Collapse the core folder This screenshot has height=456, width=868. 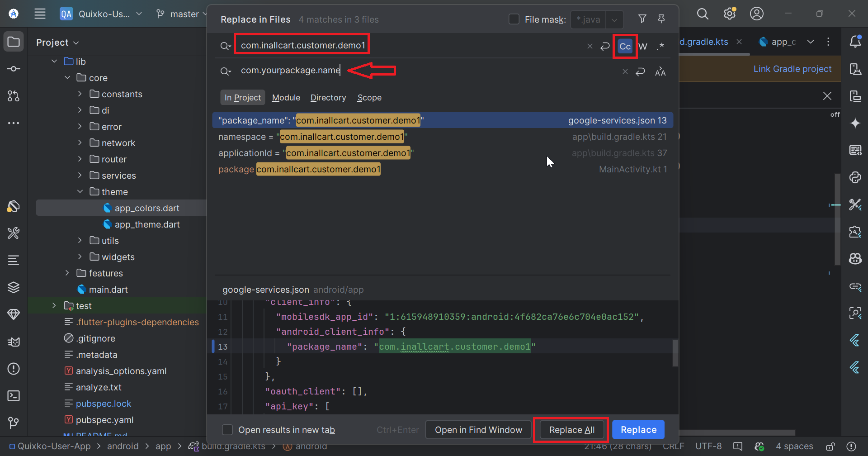(67, 77)
